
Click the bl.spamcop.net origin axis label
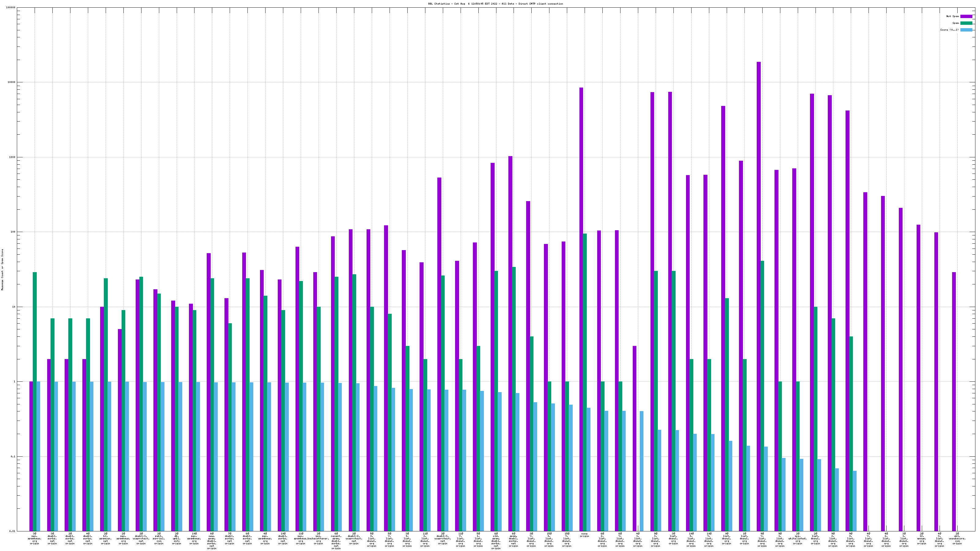105,538
